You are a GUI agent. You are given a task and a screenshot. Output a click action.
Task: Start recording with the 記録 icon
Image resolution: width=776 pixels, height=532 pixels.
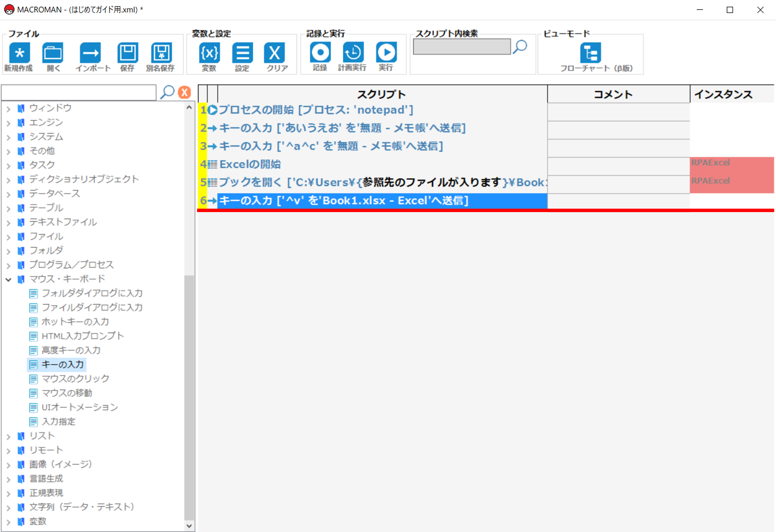[x=320, y=52]
